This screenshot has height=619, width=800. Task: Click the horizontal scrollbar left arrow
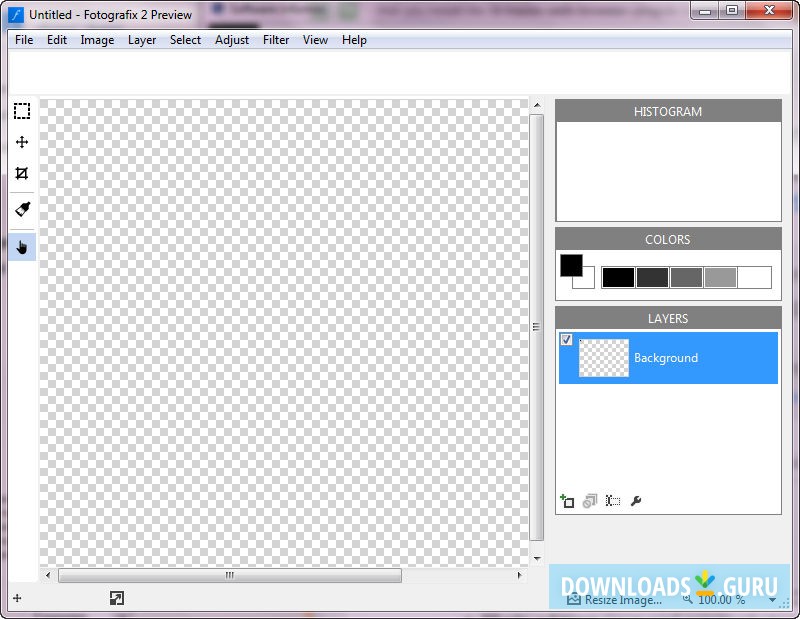click(48, 575)
